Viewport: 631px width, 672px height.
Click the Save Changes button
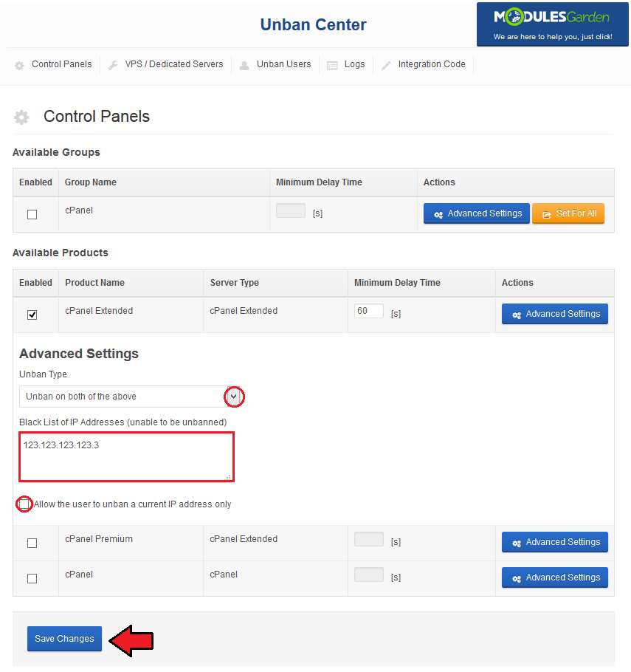pos(65,639)
